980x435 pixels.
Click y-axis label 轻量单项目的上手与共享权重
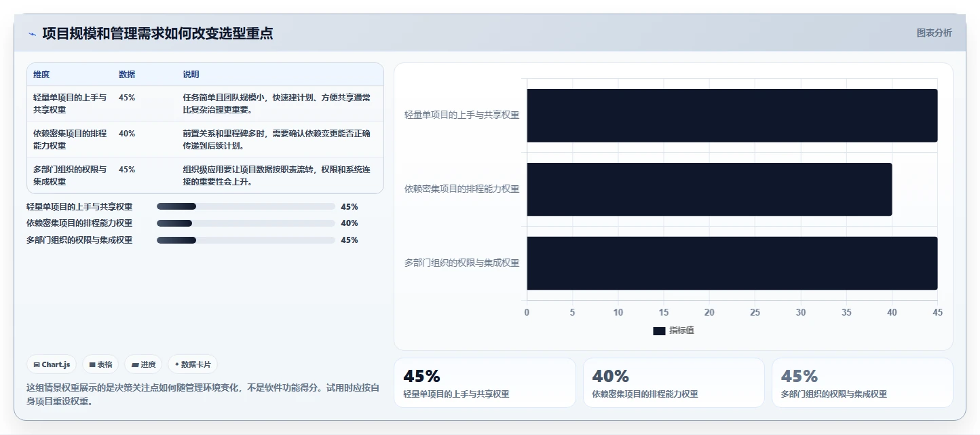click(x=461, y=115)
